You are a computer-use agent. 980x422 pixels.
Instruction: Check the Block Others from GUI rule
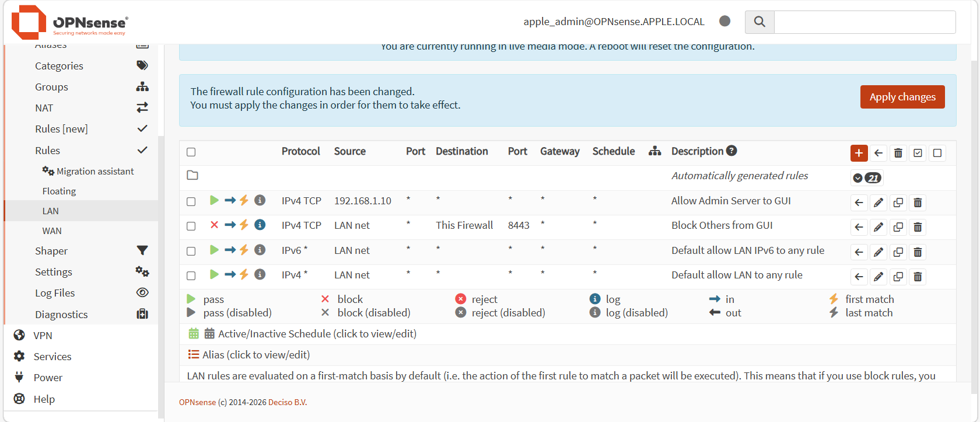[191, 226]
